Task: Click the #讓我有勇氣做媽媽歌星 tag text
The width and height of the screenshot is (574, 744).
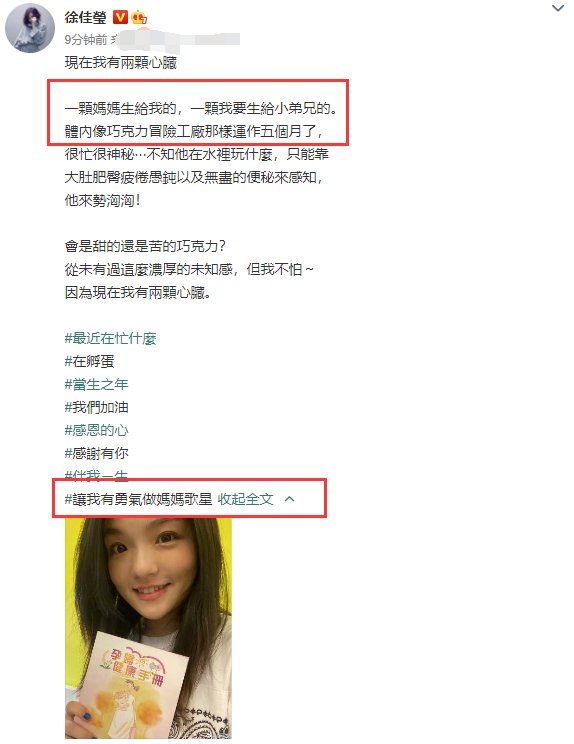Action: click(x=138, y=499)
